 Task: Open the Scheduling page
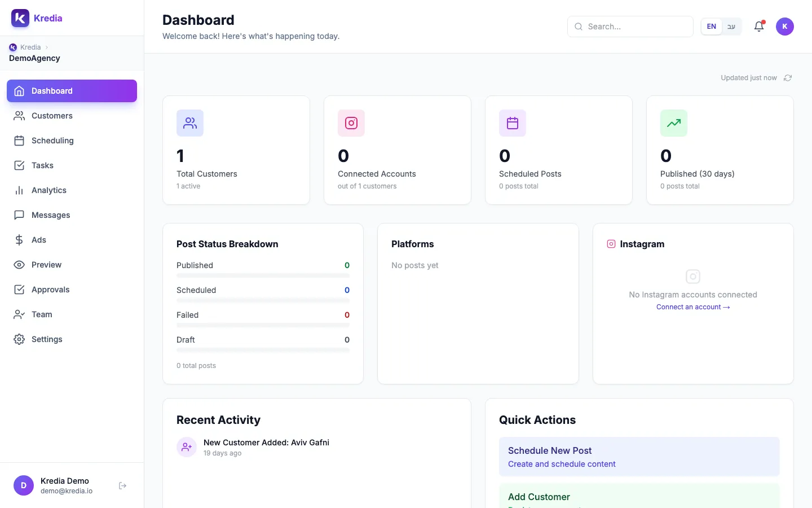72,141
